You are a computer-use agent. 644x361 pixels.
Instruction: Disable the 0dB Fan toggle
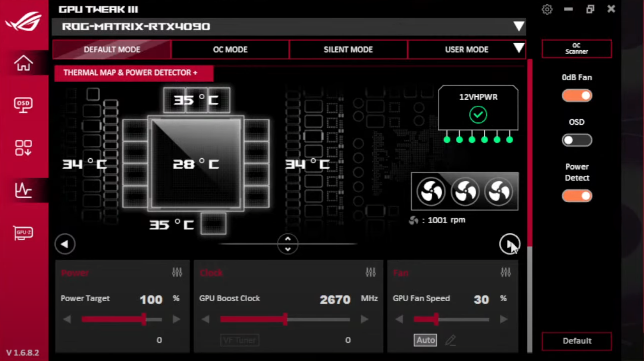(577, 96)
